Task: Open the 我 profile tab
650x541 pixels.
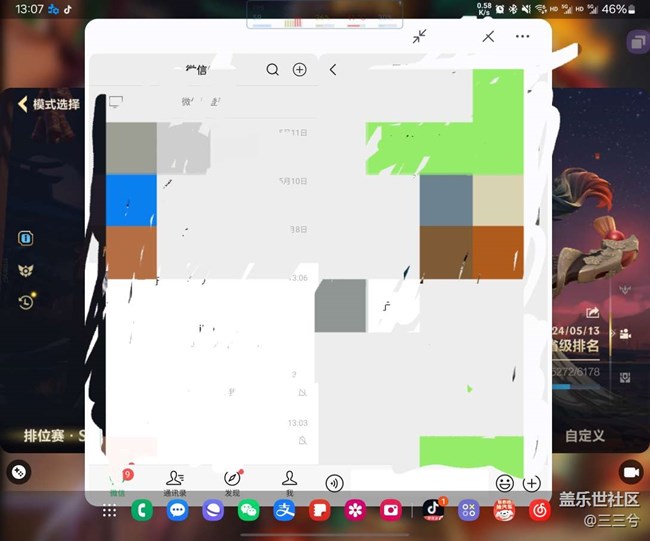Action: 289,482
